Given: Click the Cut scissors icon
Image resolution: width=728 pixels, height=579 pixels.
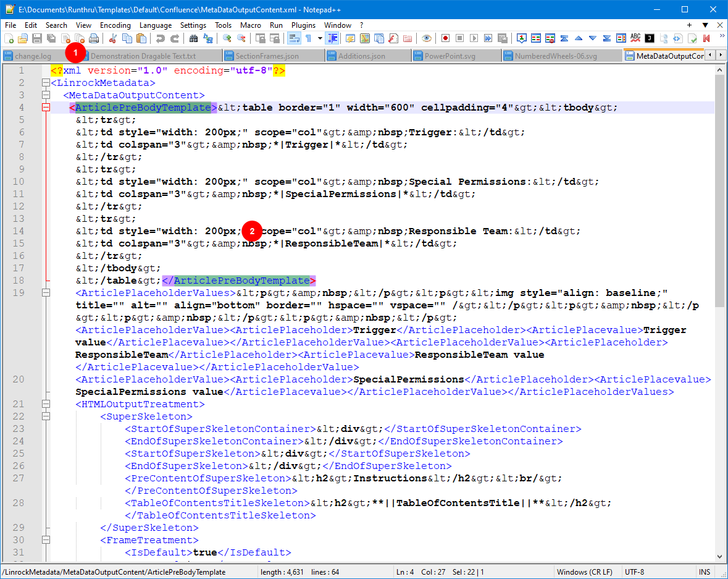Looking at the screenshot, I should tap(112, 38).
